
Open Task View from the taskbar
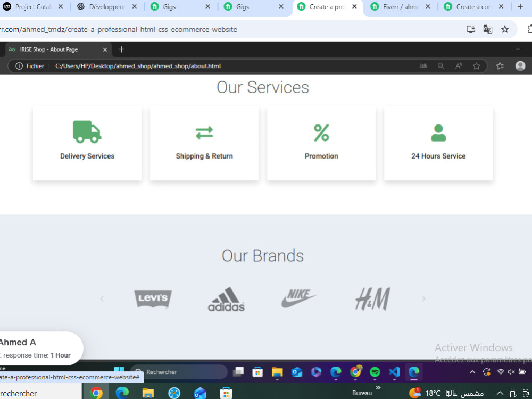238,372
